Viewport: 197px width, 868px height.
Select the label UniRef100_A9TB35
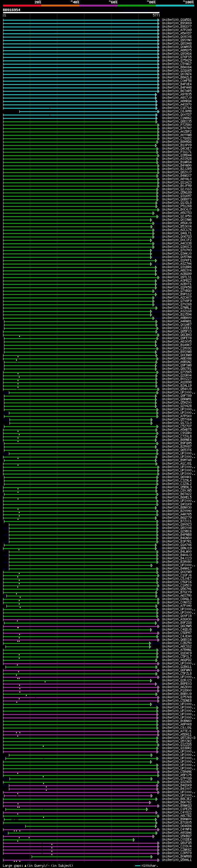pyautogui.click(x=177, y=94)
